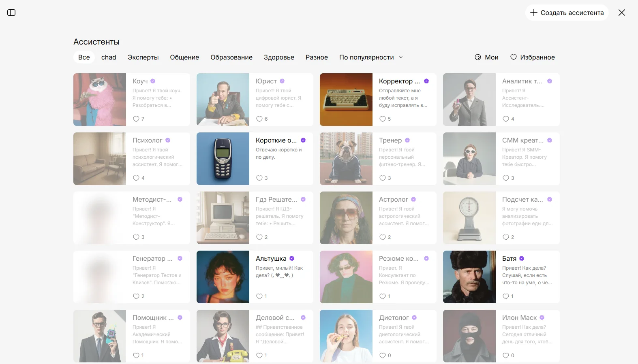Click plus icon in Создать ассистента

(534, 13)
